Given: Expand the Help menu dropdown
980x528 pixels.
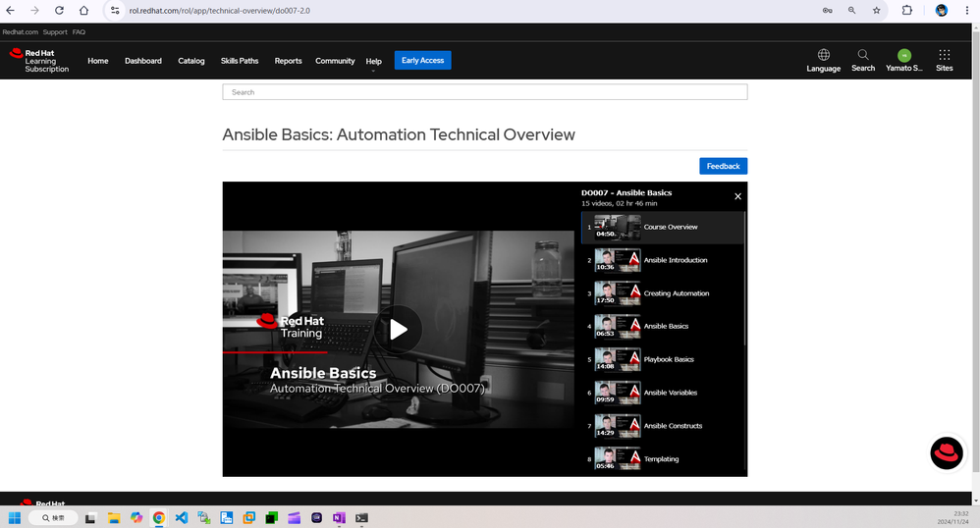Looking at the screenshot, I should [373, 62].
